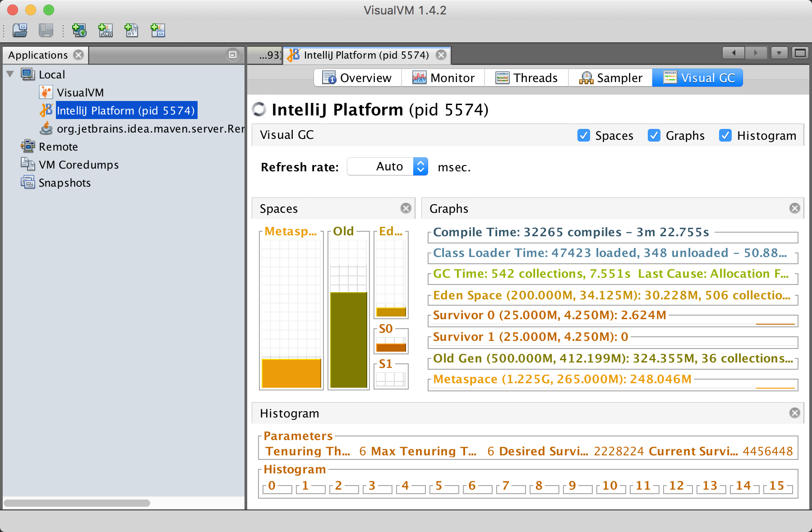Select the Visual GC tab
The height and width of the screenshot is (532, 812).
tap(697, 78)
